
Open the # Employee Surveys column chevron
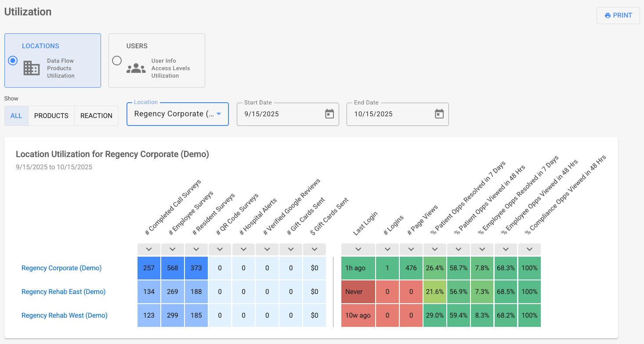pyautogui.click(x=173, y=249)
